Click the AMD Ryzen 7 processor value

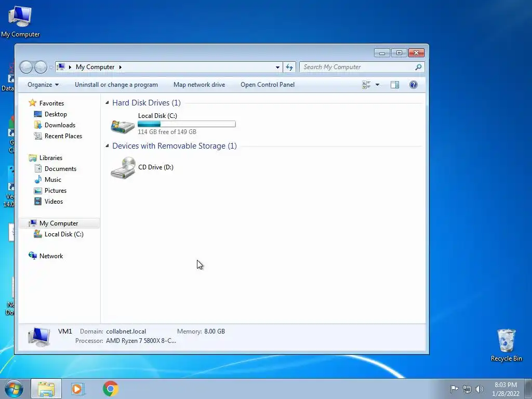pyautogui.click(x=141, y=341)
